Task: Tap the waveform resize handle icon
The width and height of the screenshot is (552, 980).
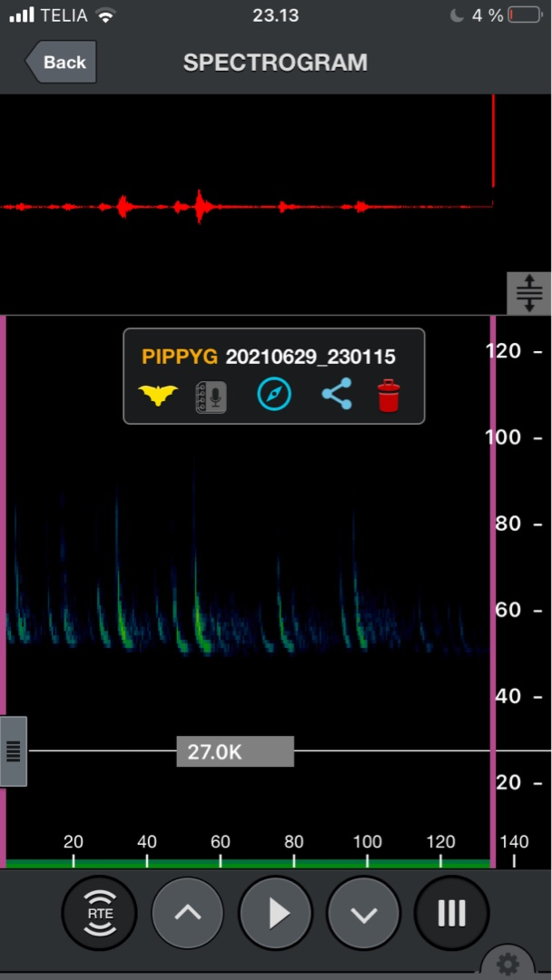Action: [x=529, y=293]
